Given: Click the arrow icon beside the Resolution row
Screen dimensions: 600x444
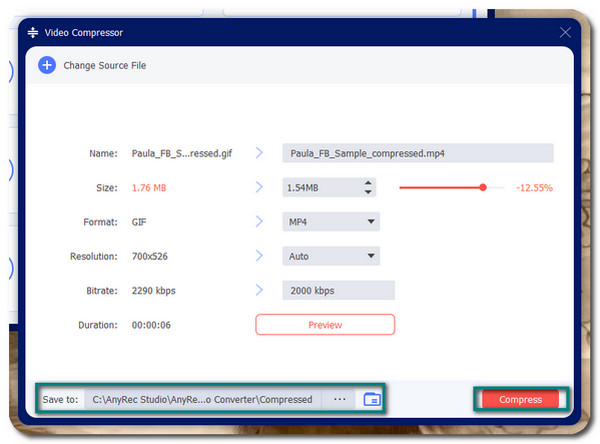Looking at the screenshot, I should point(259,256).
